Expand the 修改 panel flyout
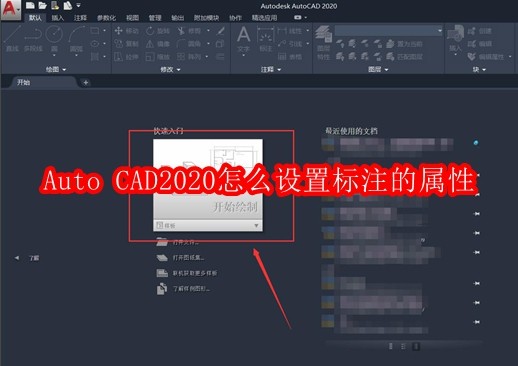518x366 pixels. (x=170, y=69)
